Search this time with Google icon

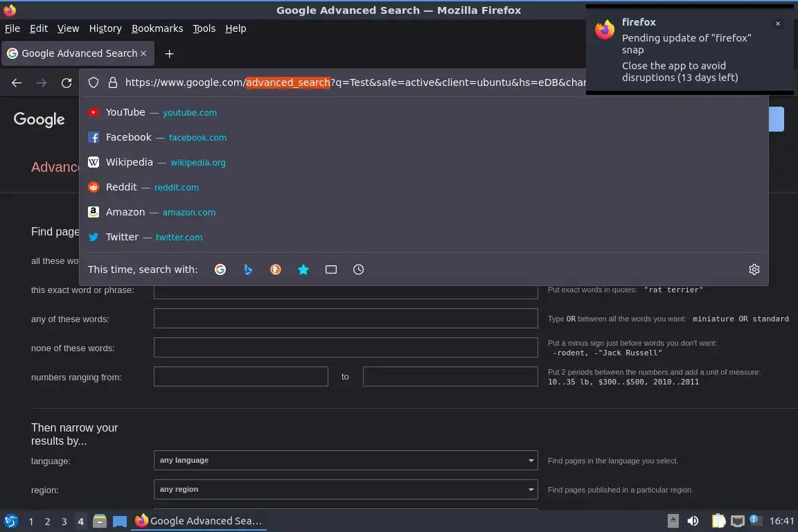coord(220,269)
